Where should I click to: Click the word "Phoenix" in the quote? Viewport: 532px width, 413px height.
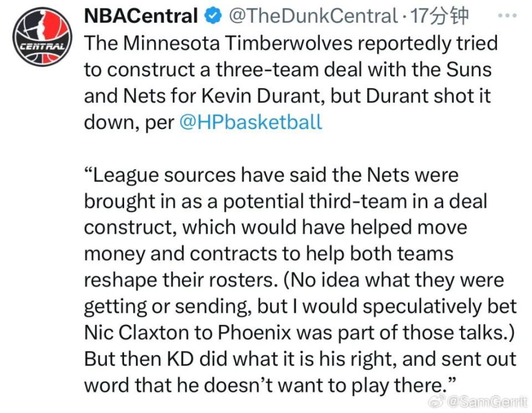tap(254, 332)
